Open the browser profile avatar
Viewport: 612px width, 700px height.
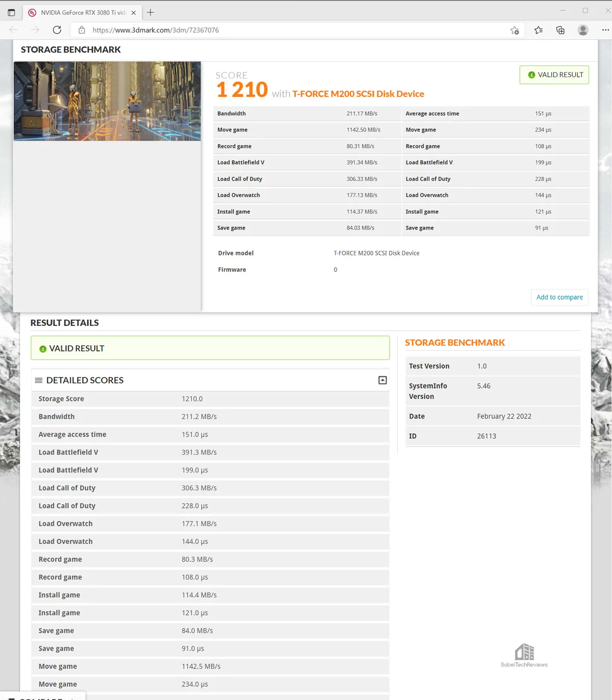(583, 30)
